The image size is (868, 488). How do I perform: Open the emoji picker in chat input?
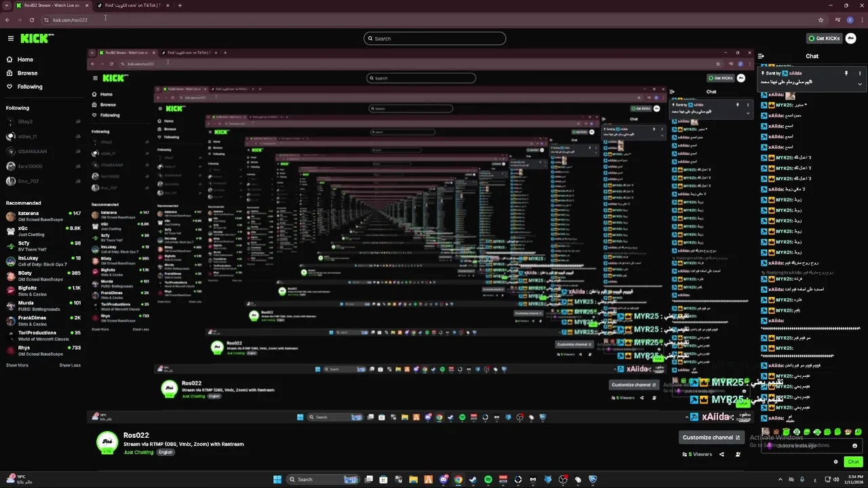pos(854,445)
